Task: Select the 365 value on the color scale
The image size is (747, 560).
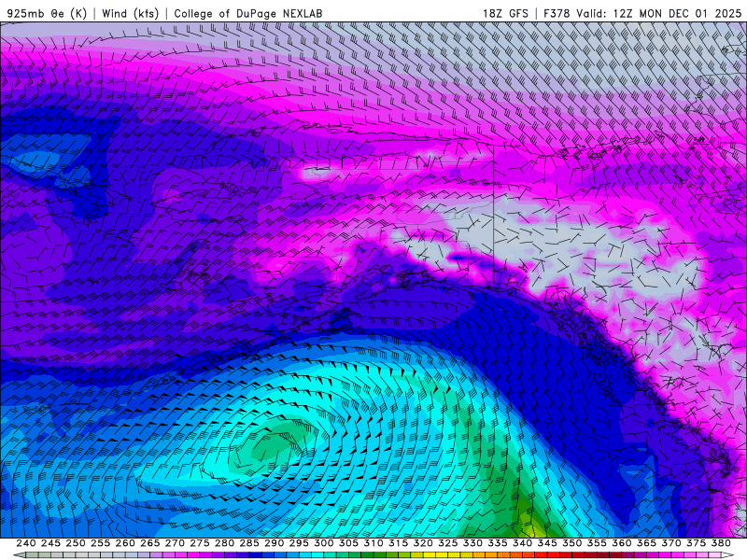Action: pyautogui.click(x=646, y=543)
